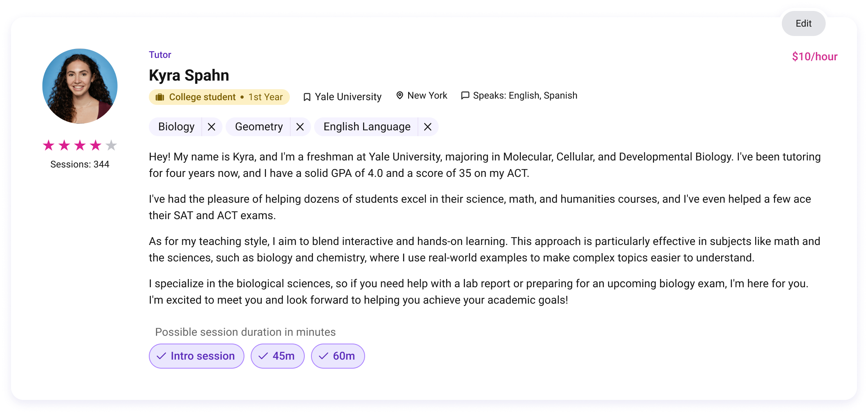Select the English Language subject chip
Screen dimensions: 868x414
click(x=367, y=126)
